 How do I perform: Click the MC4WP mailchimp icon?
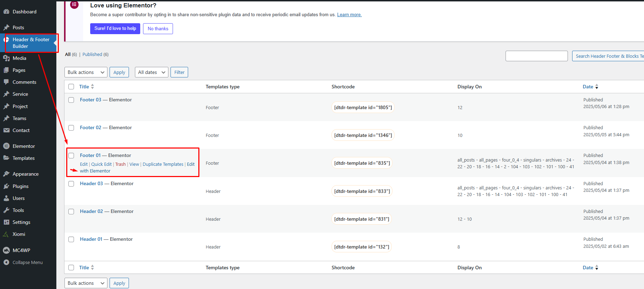(x=6, y=250)
